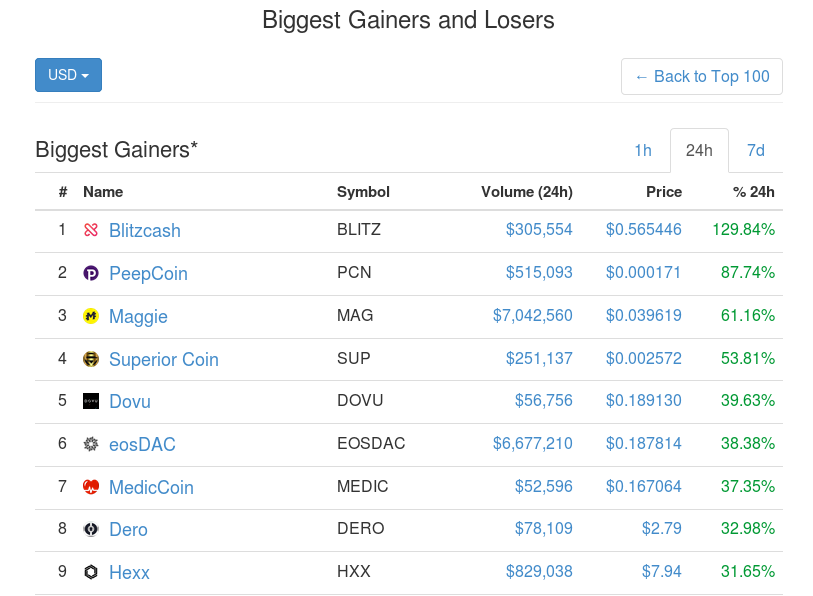Viewport: 813px width, 596px height.
Task: Click the PeepCoin purple logo icon
Action: [91, 273]
